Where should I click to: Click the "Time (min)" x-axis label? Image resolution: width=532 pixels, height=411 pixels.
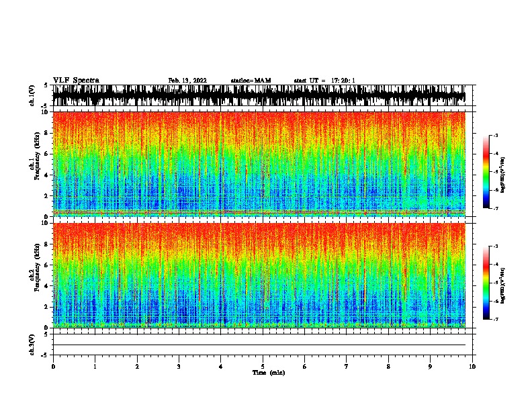[269, 373]
